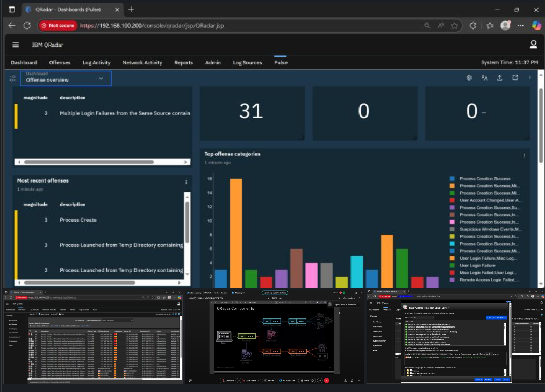Toggle User Login Failure,Misc Log legend entry
Screen dimensions: 545x392
click(484, 258)
